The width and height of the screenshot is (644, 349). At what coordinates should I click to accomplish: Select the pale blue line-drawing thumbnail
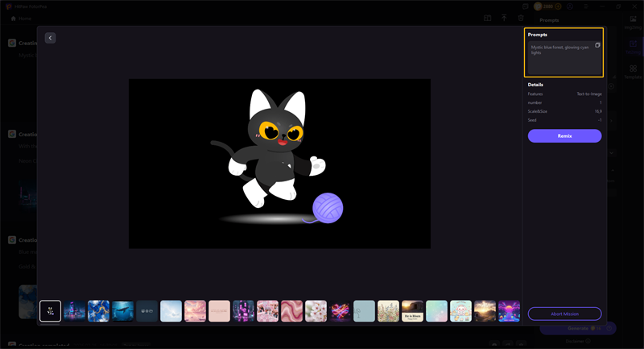pyautogui.click(x=365, y=311)
